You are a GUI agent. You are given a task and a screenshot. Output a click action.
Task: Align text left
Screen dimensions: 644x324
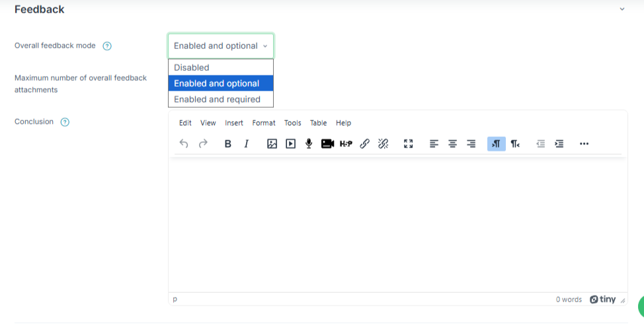point(434,143)
